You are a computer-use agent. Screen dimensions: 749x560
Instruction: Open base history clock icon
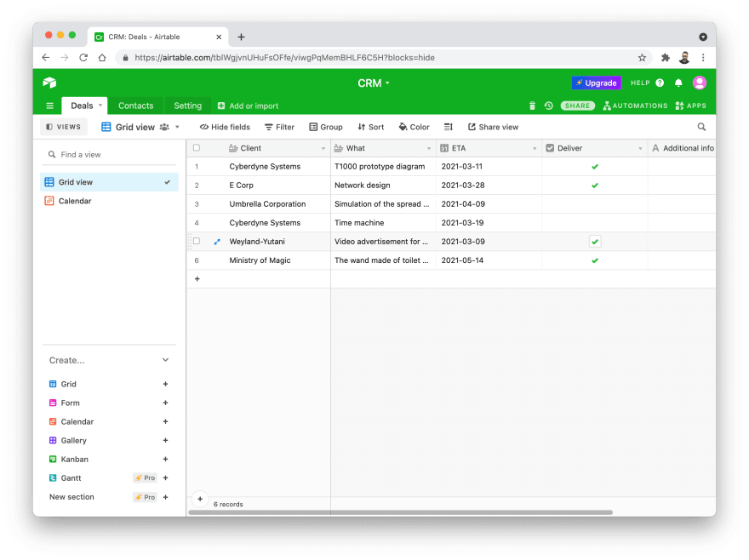(x=548, y=106)
